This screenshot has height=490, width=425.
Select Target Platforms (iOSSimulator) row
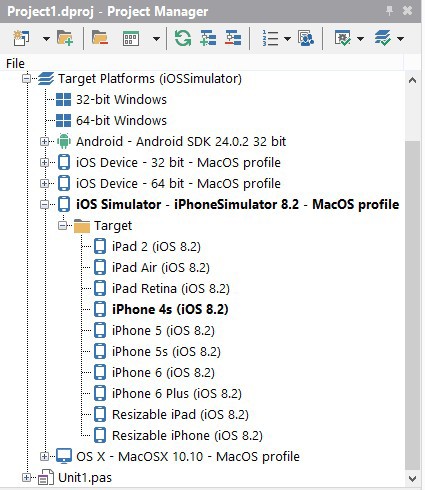pos(150,79)
